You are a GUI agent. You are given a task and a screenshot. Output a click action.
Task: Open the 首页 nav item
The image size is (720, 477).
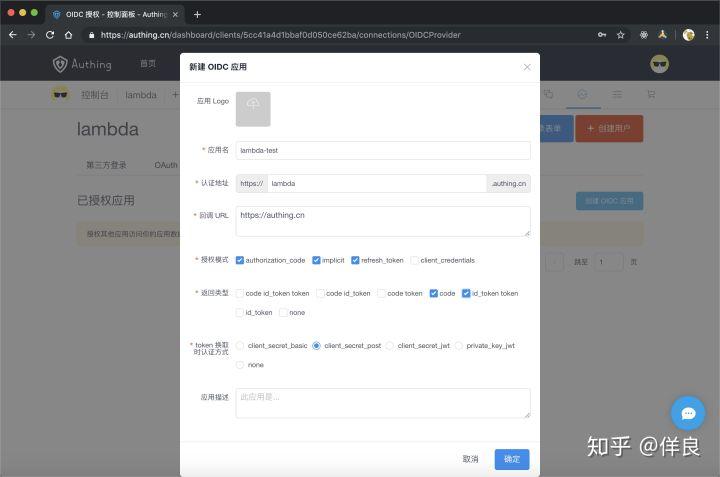pos(148,64)
